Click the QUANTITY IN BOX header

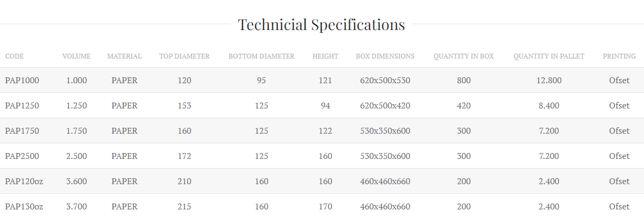[x=464, y=56]
